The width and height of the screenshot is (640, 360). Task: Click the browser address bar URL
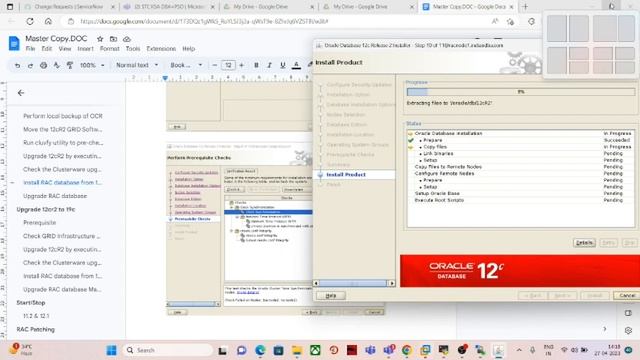click(204, 21)
